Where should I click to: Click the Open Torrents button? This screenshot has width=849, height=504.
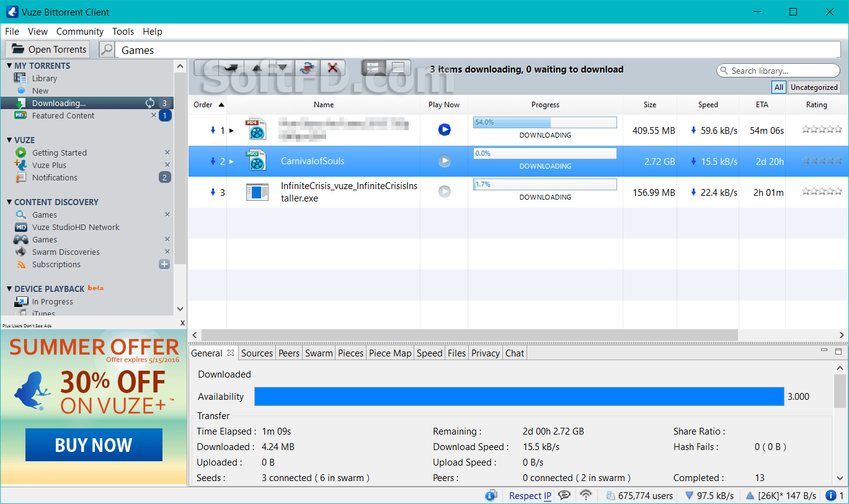point(48,50)
